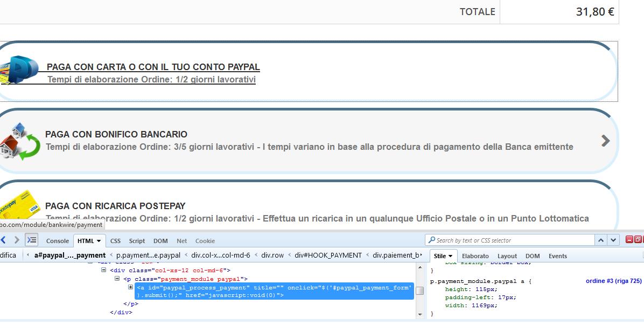The height and width of the screenshot is (332, 644).
Task: Click the Firebug back arrow icon
Action: 3,239
